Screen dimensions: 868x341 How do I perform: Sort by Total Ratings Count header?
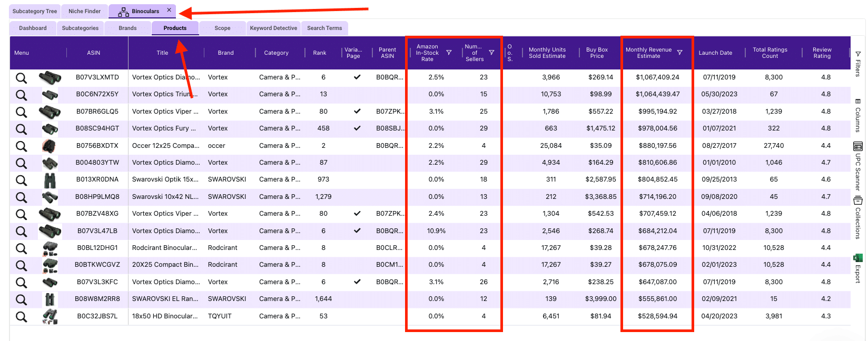[770, 53]
